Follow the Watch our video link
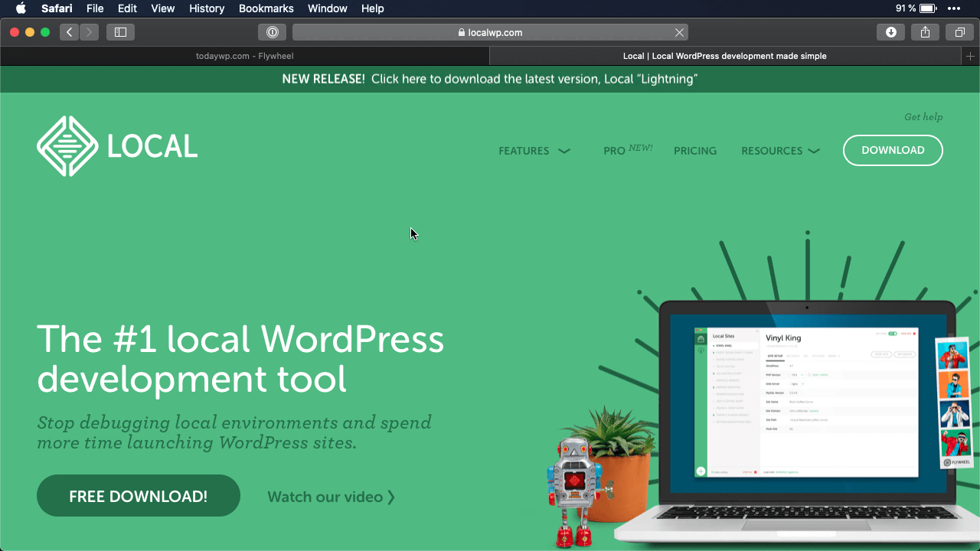The width and height of the screenshot is (980, 551). [332, 497]
